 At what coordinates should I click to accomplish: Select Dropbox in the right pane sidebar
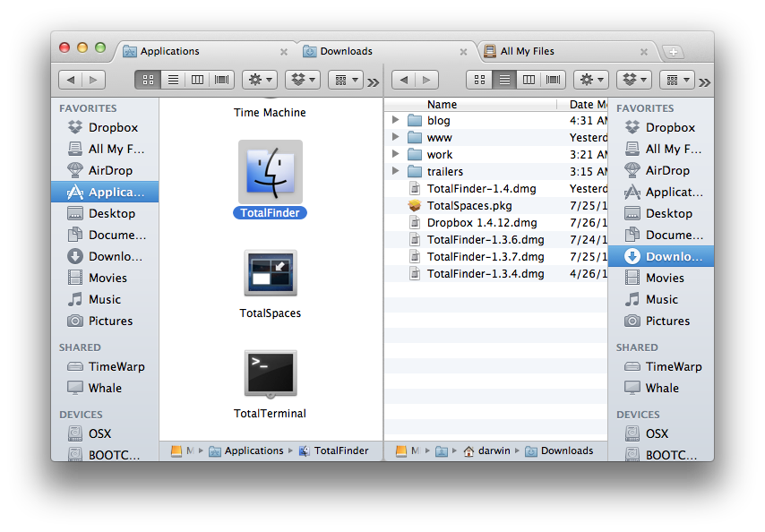click(661, 127)
